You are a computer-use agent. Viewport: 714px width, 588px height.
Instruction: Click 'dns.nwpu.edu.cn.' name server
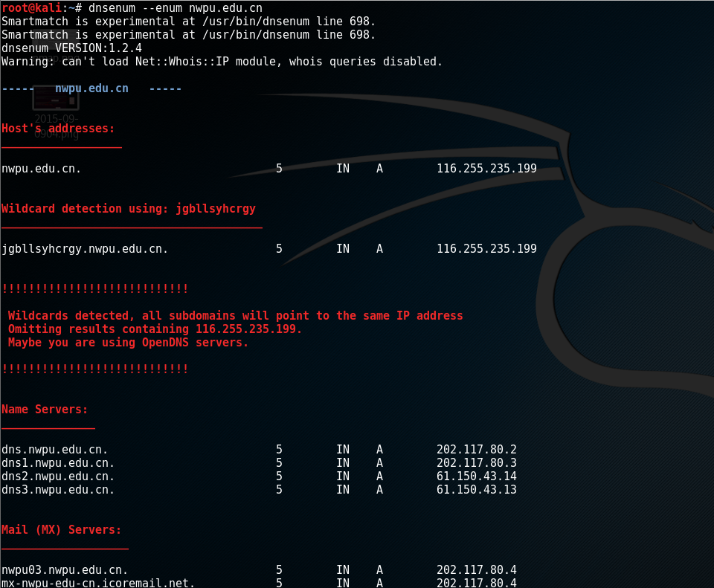54,450
